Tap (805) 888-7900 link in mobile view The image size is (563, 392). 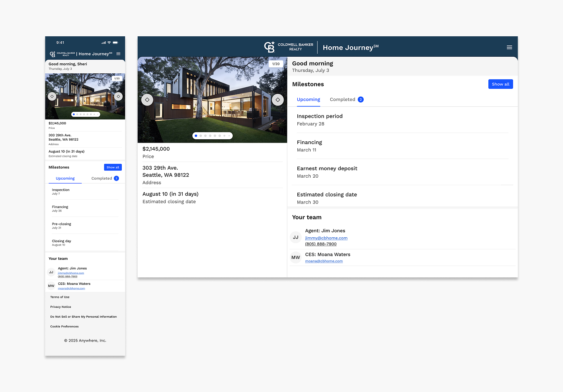pos(68,276)
